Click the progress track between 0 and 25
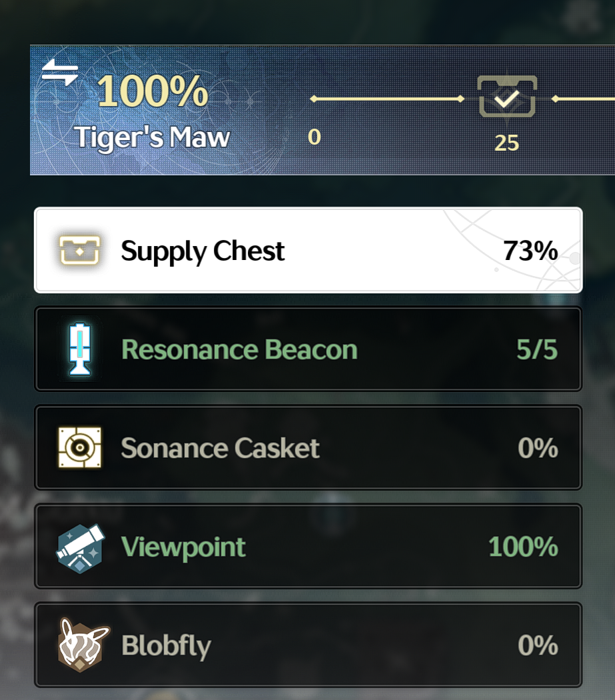Viewport: 615px width, 700px height. (387, 99)
